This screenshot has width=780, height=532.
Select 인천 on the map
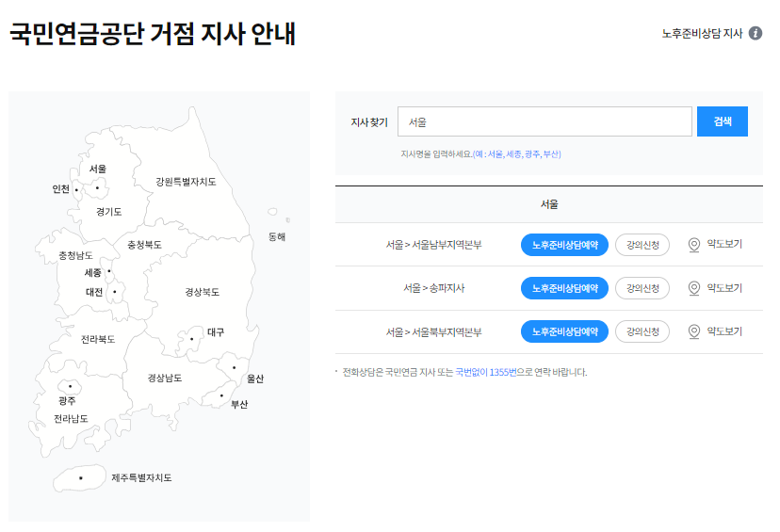pos(60,189)
